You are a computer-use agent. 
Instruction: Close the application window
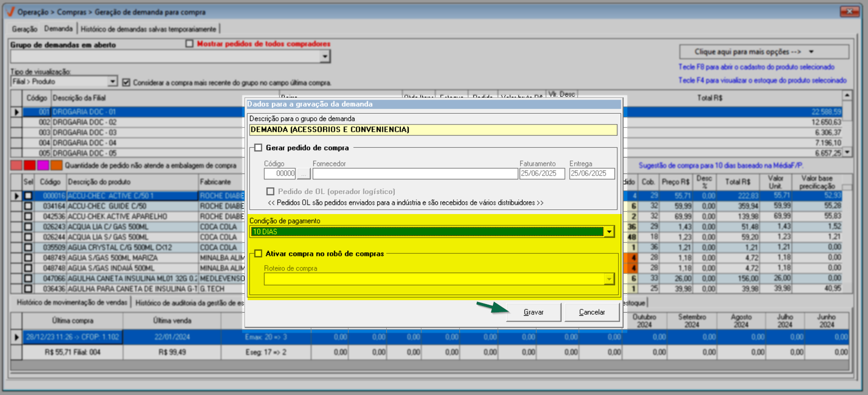pos(850,12)
